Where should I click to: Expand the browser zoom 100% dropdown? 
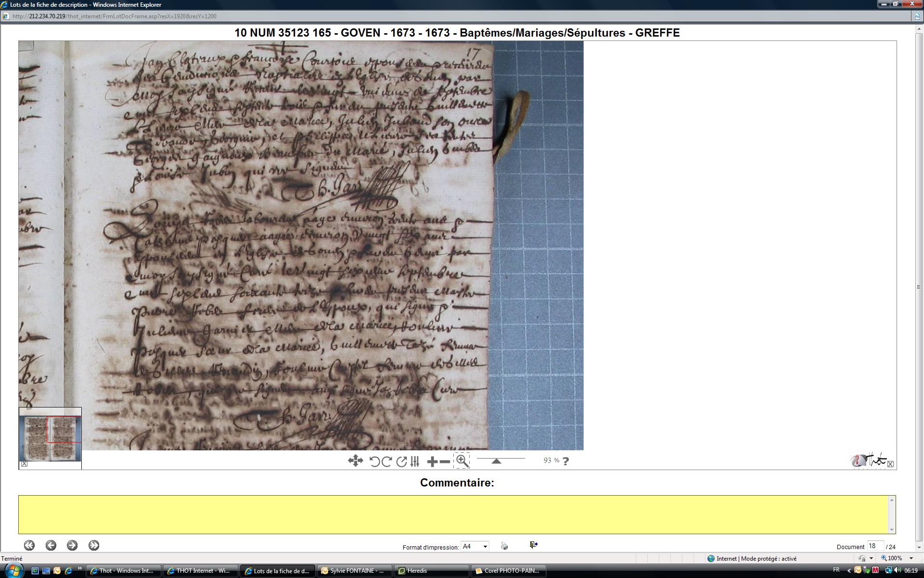click(x=911, y=558)
